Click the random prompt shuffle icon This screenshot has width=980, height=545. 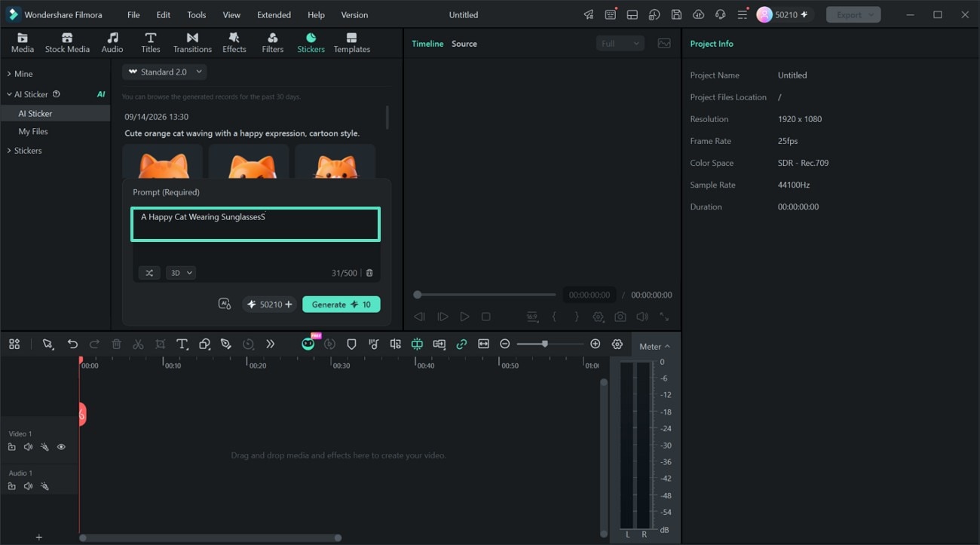(149, 273)
